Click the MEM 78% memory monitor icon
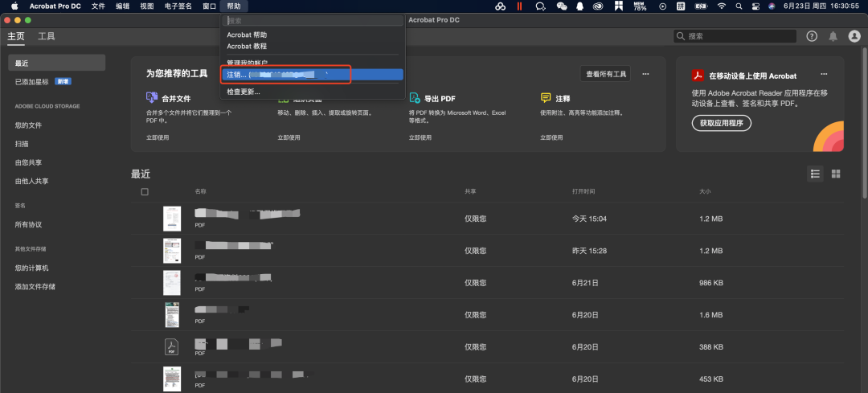The image size is (868, 393). tap(640, 6)
